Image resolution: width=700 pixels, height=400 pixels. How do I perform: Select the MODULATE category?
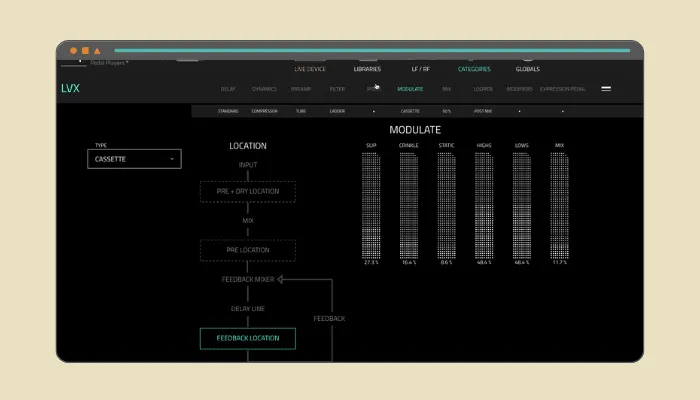point(410,89)
